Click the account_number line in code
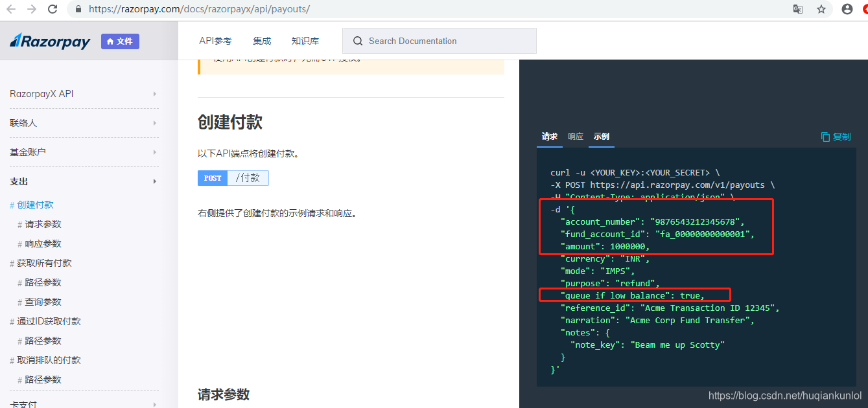 pyautogui.click(x=653, y=222)
